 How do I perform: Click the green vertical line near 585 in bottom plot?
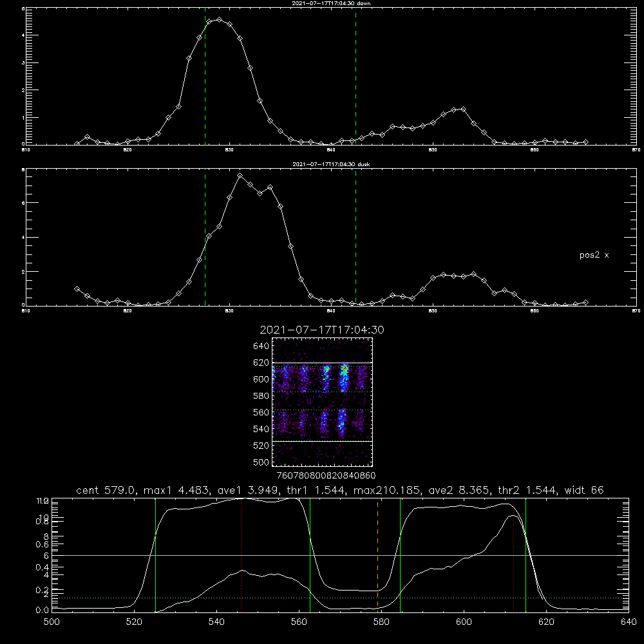pos(400,554)
